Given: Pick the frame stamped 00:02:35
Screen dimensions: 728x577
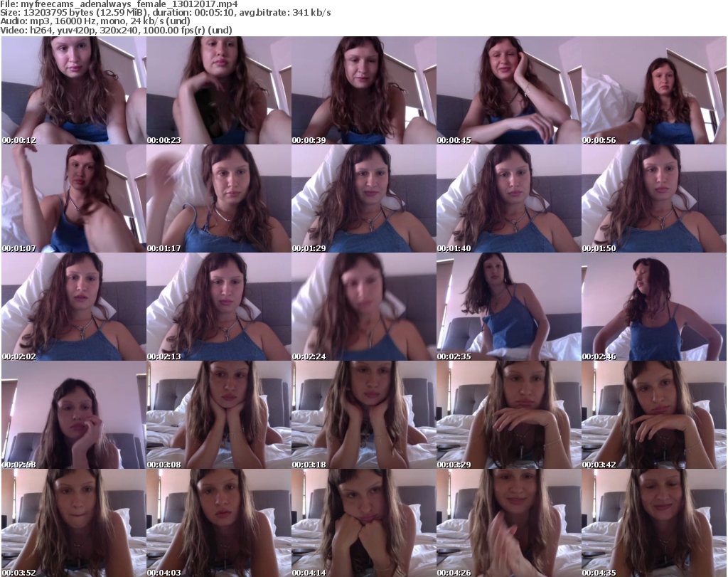Looking at the screenshot, I should (x=508, y=307).
